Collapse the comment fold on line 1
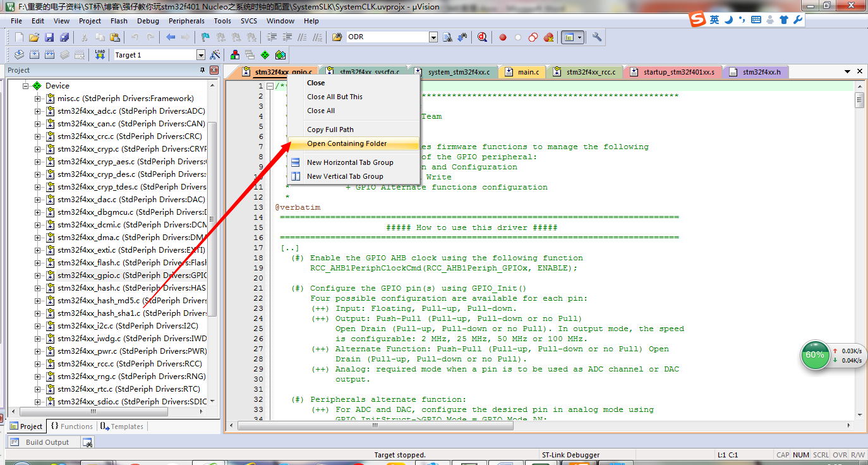 270,86
